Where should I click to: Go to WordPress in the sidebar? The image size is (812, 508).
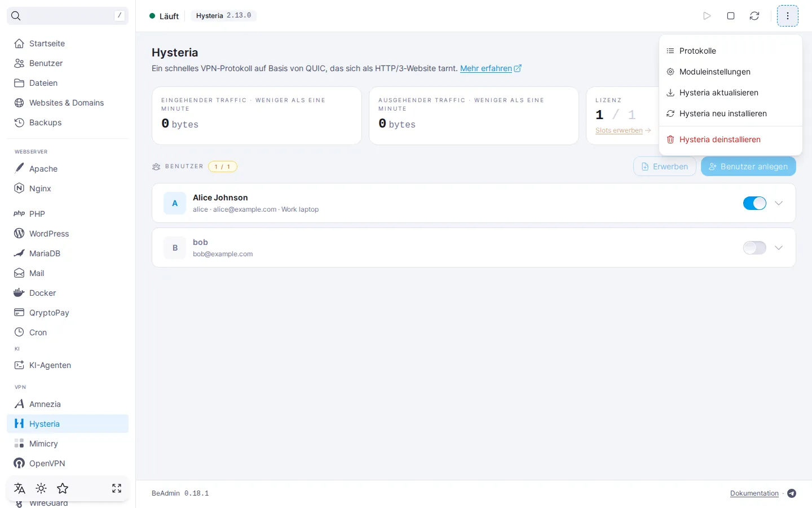pos(68,234)
